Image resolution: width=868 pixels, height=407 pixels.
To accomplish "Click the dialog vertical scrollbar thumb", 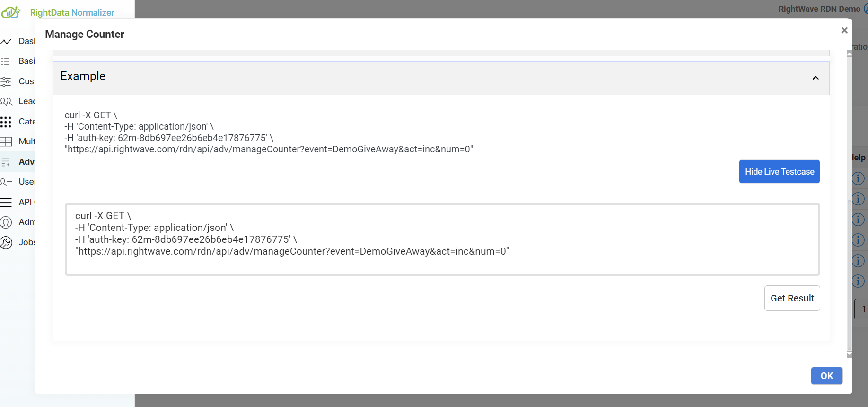I will [x=850, y=274].
